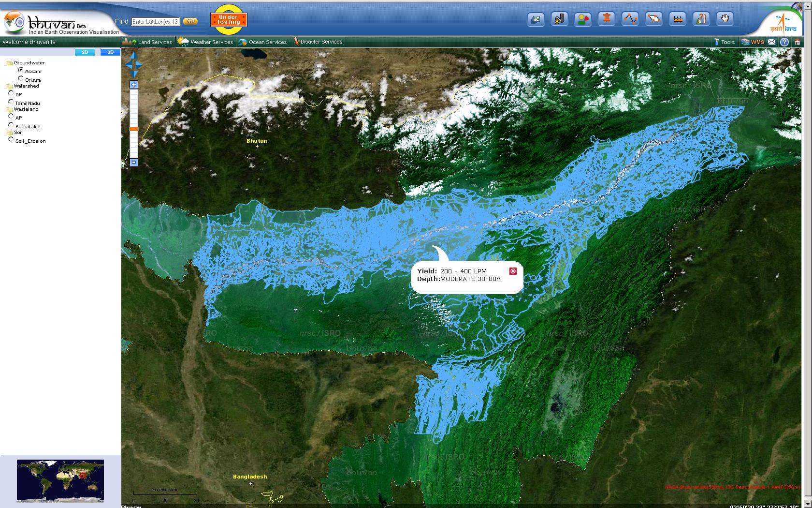Select the pushpin placemark tool
This screenshot has width=812, height=508.
click(x=606, y=19)
